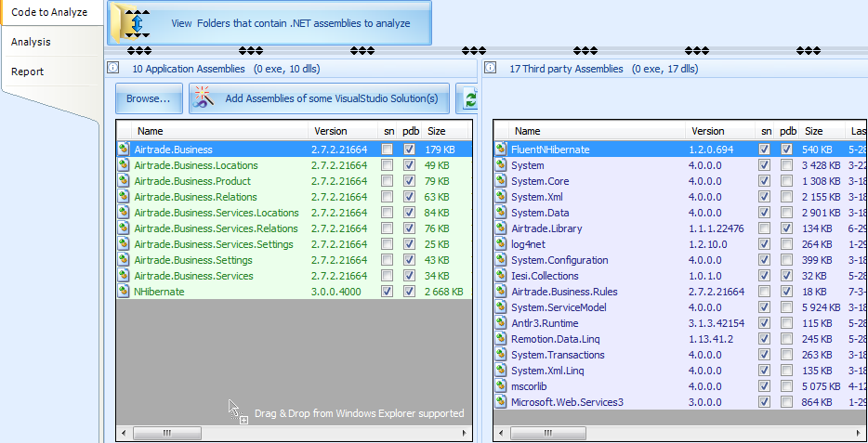The width and height of the screenshot is (868, 443).
Task: Click the Browse... button
Action: pos(149,99)
